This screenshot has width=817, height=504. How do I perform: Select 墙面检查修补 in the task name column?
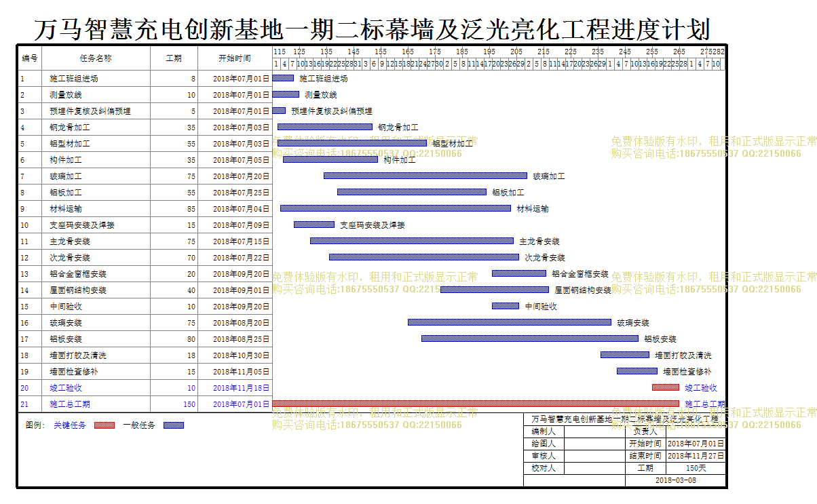74,372
